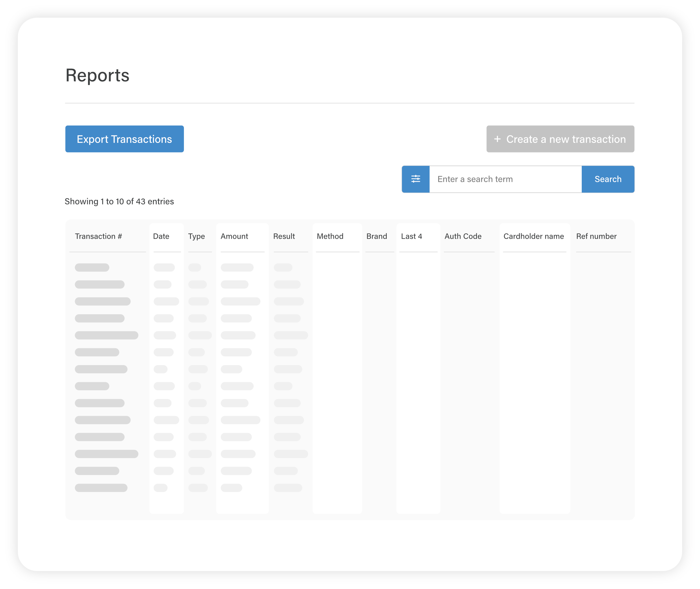Sort by Ref number column header

[x=596, y=236]
